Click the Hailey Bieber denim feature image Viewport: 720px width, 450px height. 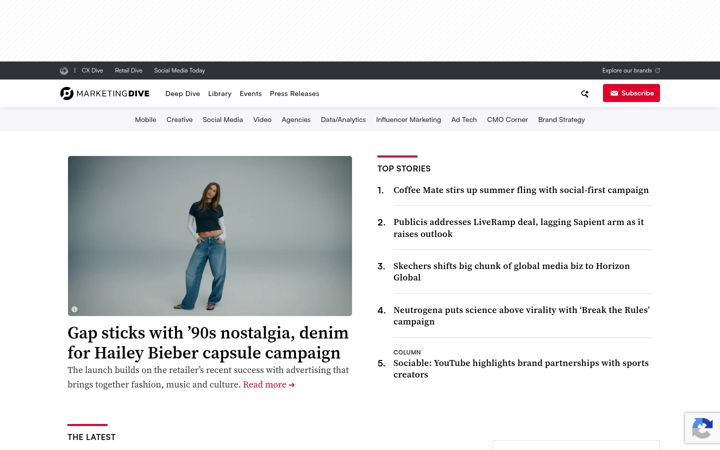coord(210,236)
